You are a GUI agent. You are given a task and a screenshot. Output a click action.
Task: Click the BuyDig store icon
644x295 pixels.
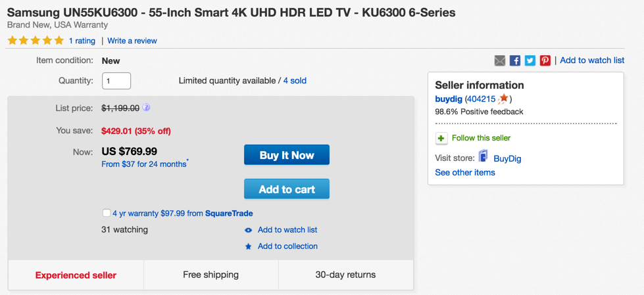483,156
